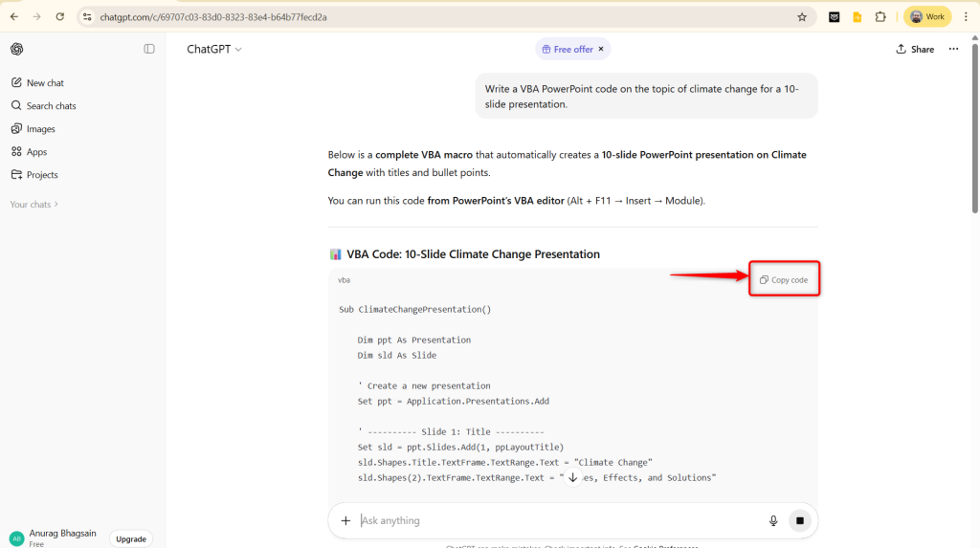Viewport: 980px width, 548px height.
Task: Start a New chat
Action: [37, 82]
